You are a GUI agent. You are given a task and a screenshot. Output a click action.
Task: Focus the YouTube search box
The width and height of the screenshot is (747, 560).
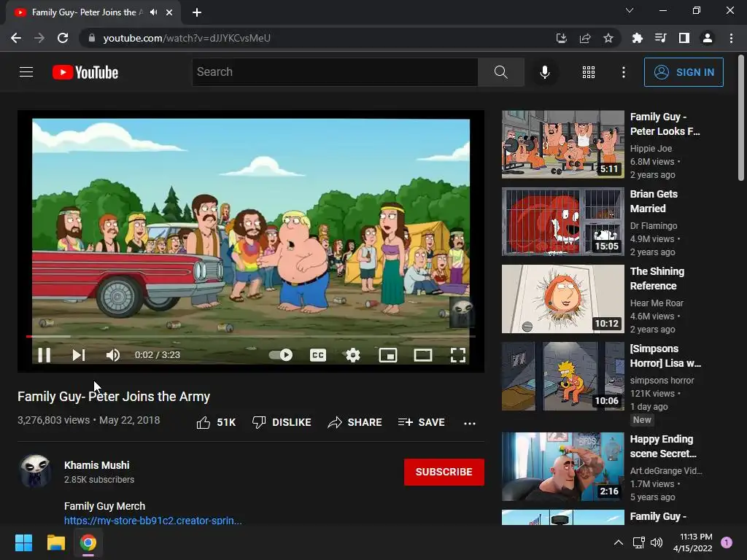pyautogui.click(x=334, y=72)
